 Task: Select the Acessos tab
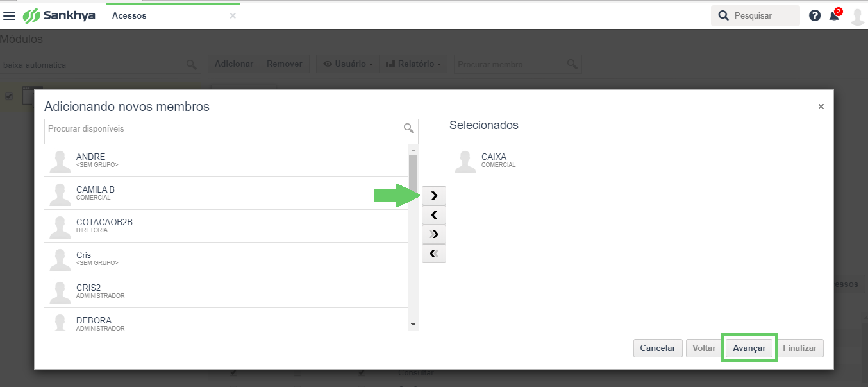pyautogui.click(x=129, y=16)
